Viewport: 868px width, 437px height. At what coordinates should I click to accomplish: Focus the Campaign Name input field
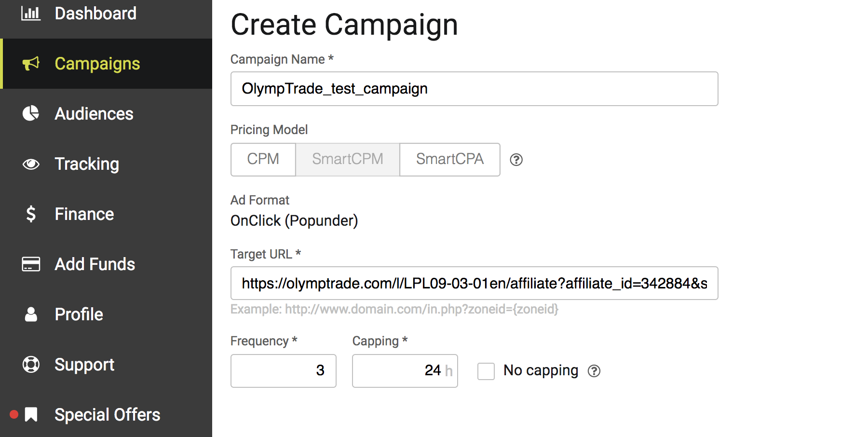[x=474, y=89]
